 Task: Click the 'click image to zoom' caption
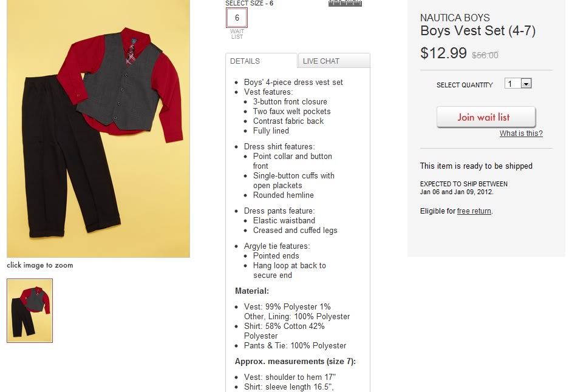[40, 265]
